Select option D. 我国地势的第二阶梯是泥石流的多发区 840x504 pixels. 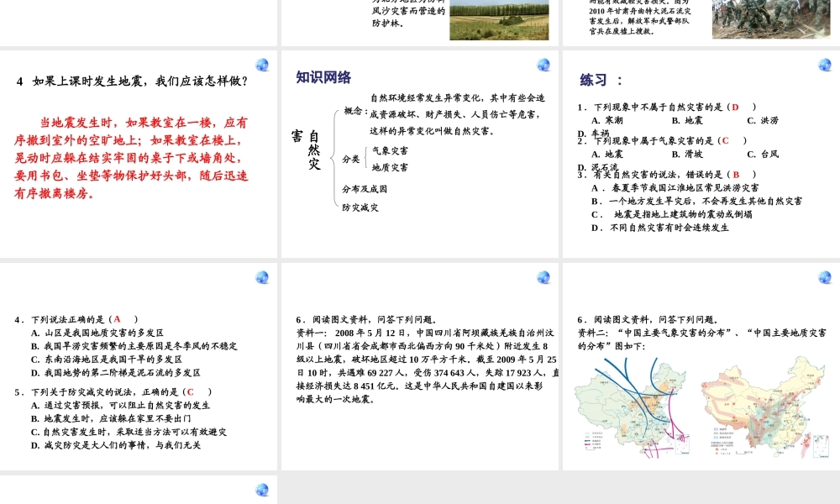pyautogui.click(x=116, y=373)
